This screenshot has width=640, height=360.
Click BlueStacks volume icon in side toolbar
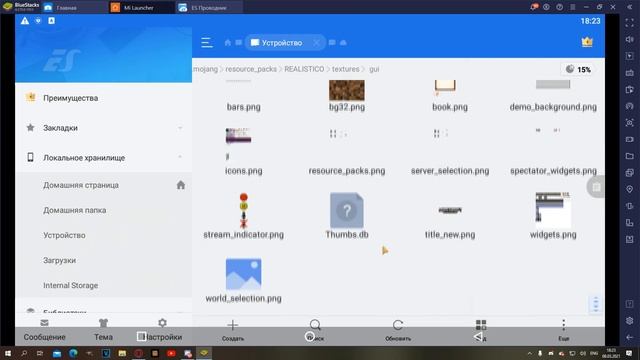pos(629,39)
